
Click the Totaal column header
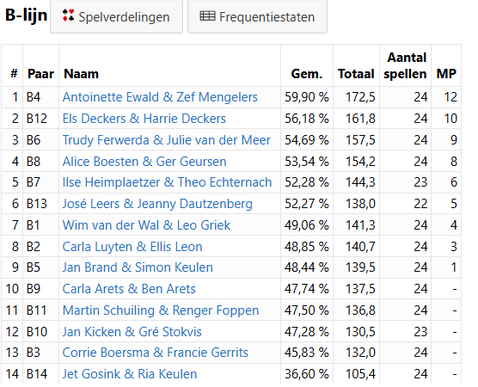[x=356, y=74]
